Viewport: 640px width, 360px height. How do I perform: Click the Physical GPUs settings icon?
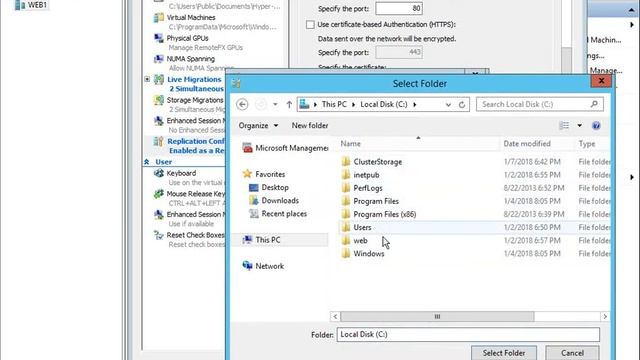(x=158, y=38)
